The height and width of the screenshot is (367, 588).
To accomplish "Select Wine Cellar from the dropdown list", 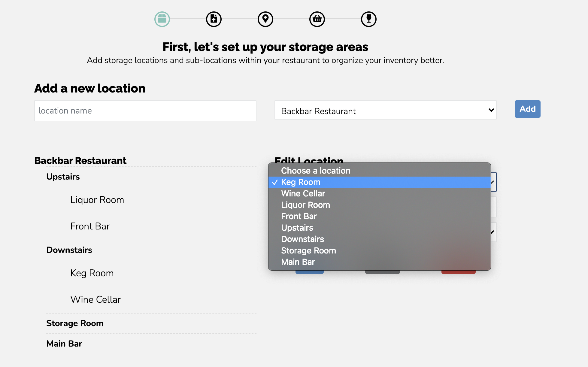I will pyautogui.click(x=303, y=193).
